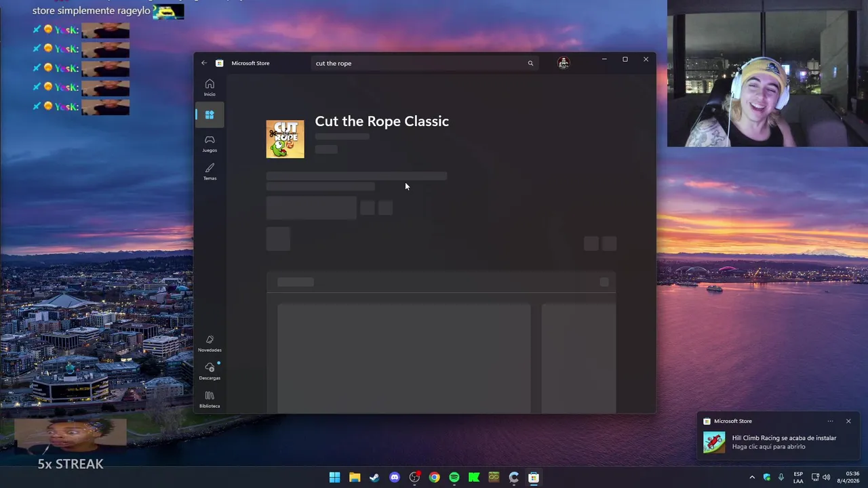Viewport: 868px width, 488px height.
Task: Minimize the Microsoft Store window
Action: point(604,60)
